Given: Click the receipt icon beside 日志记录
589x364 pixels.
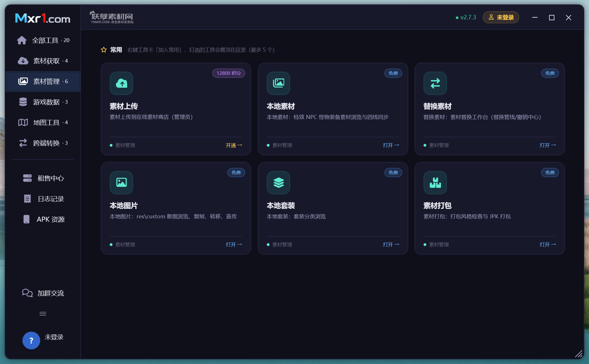Looking at the screenshot, I should [x=27, y=199].
